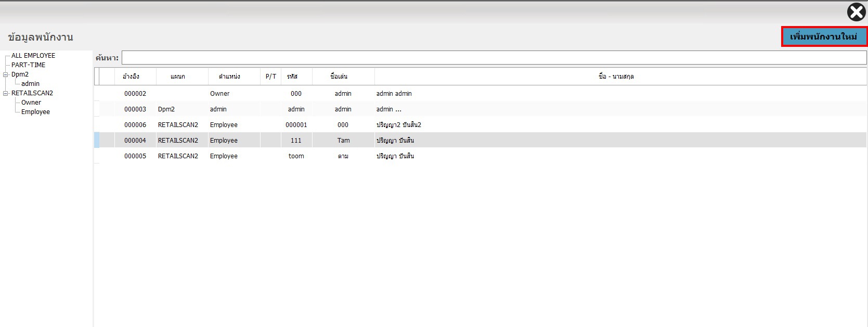
Task: Focus the ค้นหา search field
Action: pos(494,57)
